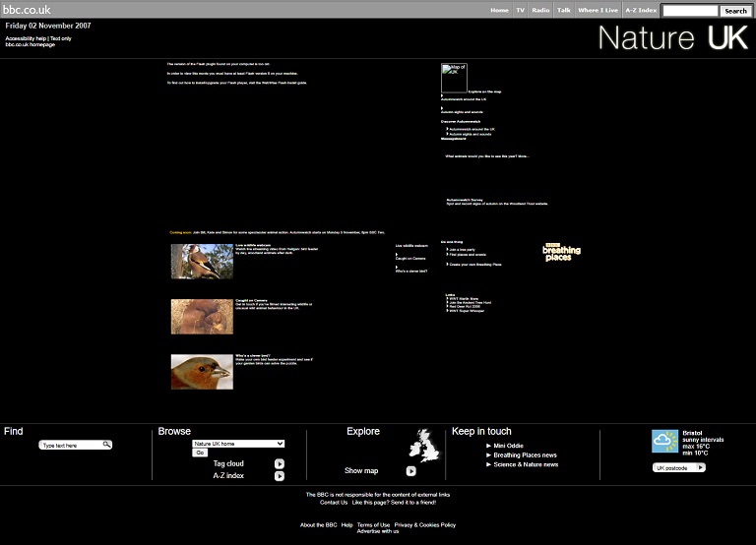Click the play arrow beside Show map
Screen dimensions: 756x545
410,471
